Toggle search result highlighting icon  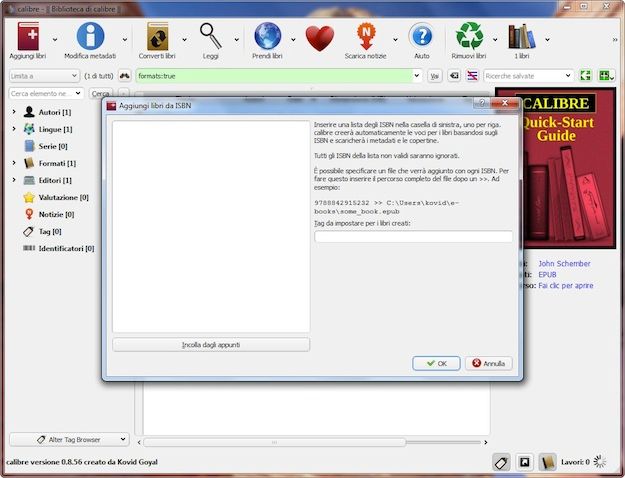tap(472, 76)
